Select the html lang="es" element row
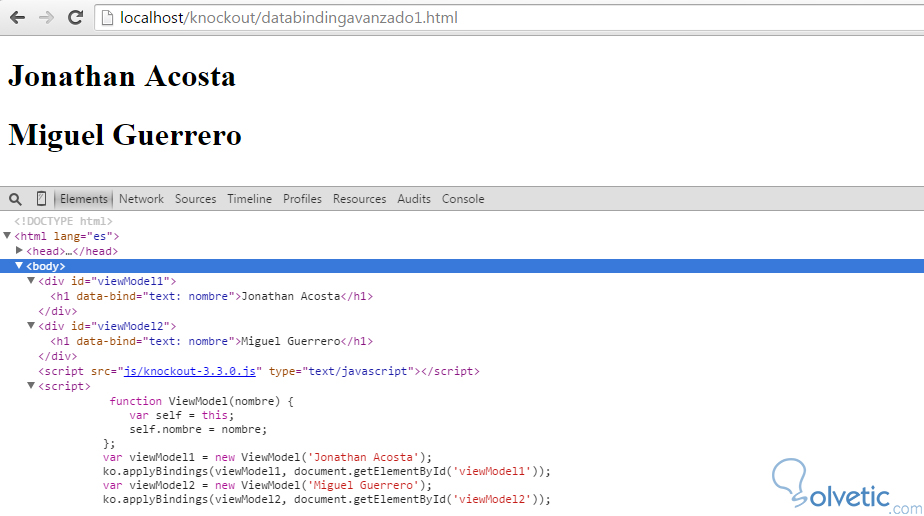Image resolution: width=924 pixels, height=516 pixels. click(x=67, y=236)
